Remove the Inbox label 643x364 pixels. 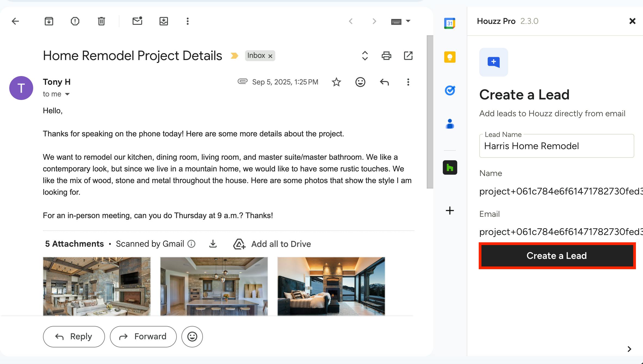coord(270,56)
